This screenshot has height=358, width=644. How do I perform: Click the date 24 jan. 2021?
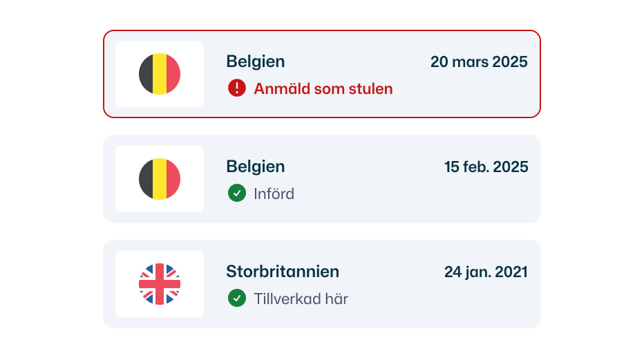tap(486, 272)
